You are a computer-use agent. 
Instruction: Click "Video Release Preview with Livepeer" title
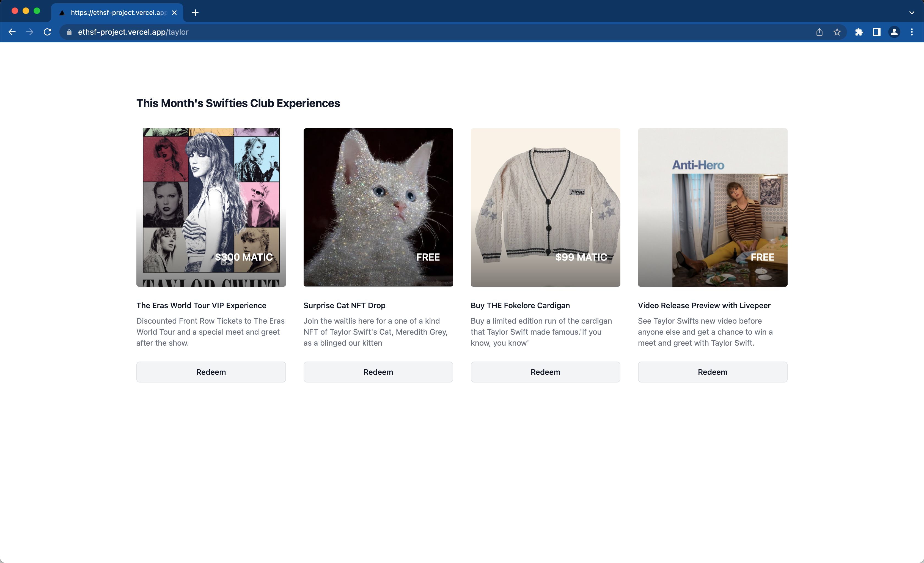click(704, 305)
